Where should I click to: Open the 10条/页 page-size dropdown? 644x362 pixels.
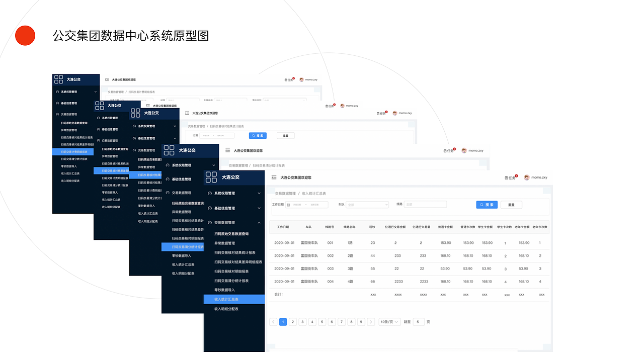tap(389, 322)
